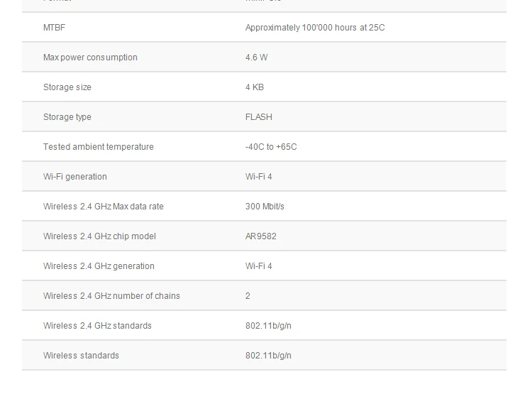Click the MTBF row label

54,28
